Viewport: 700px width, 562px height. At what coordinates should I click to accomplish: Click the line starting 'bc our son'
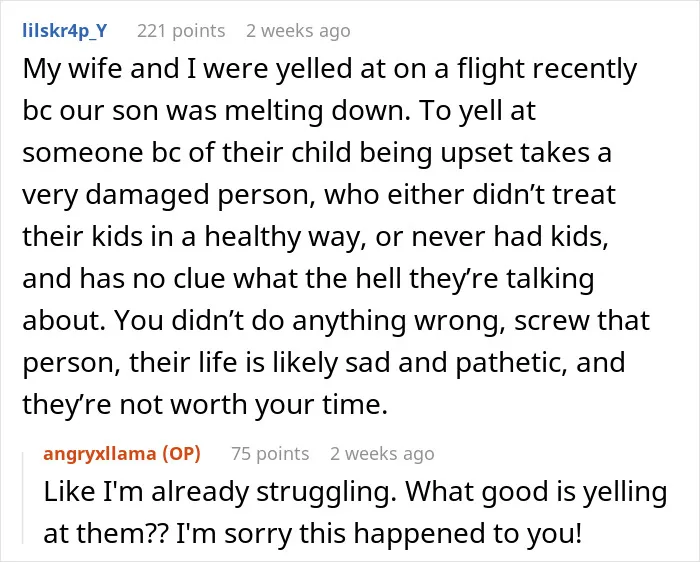[279, 112]
